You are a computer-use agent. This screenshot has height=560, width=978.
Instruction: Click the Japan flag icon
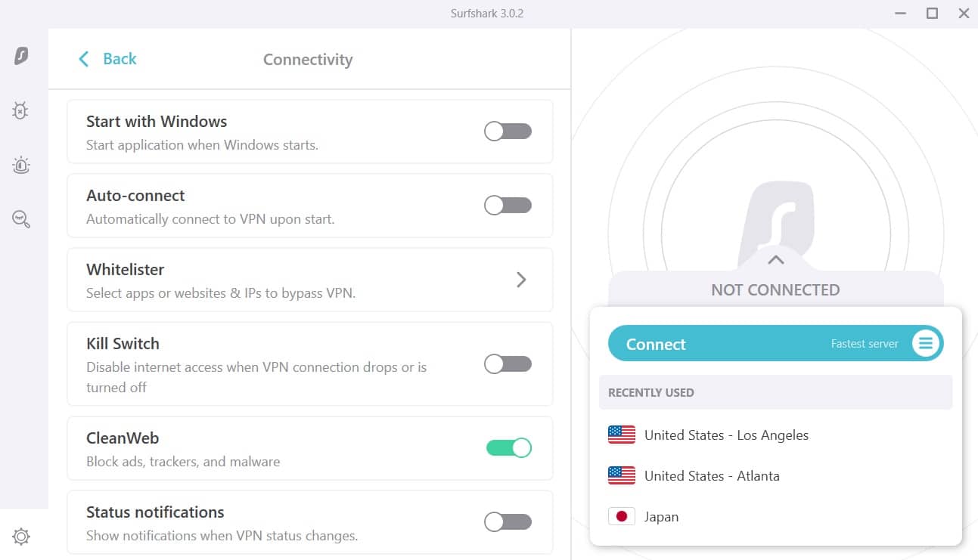pyautogui.click(x=622, y=517)
